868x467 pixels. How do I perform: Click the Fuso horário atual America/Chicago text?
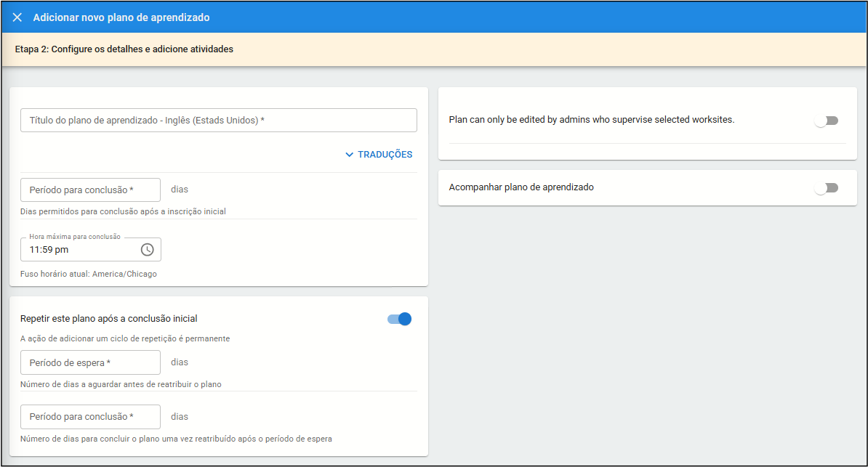pos(89,275)
